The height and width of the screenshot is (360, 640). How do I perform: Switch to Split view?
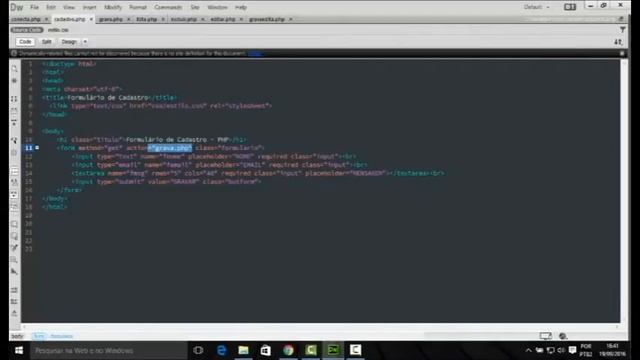(47, 42)
